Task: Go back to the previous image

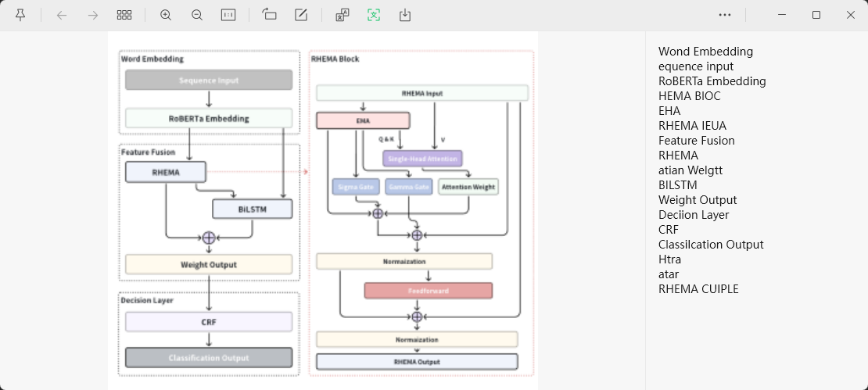Action: coord(62,15)
